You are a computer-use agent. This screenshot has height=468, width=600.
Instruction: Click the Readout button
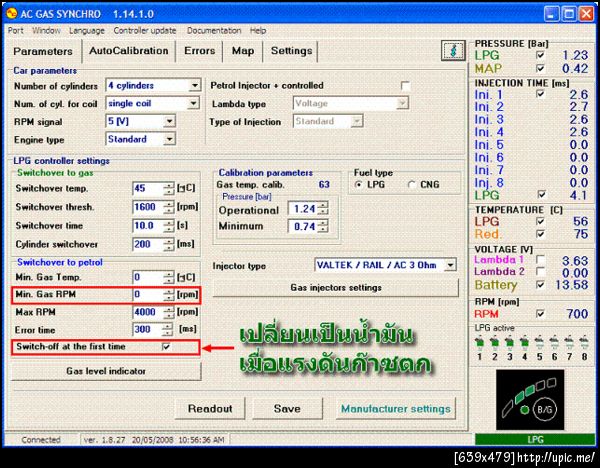point(210,409)
